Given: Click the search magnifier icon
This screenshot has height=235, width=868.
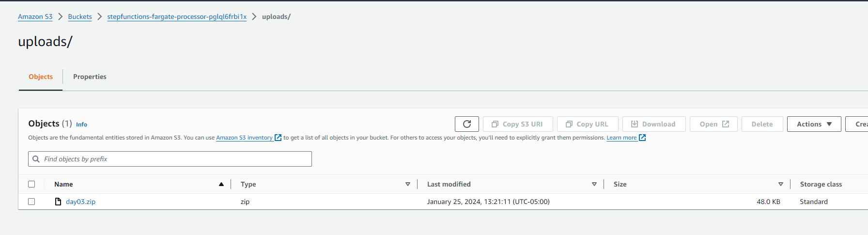Looking at the screenshot, I should point(36,159).
